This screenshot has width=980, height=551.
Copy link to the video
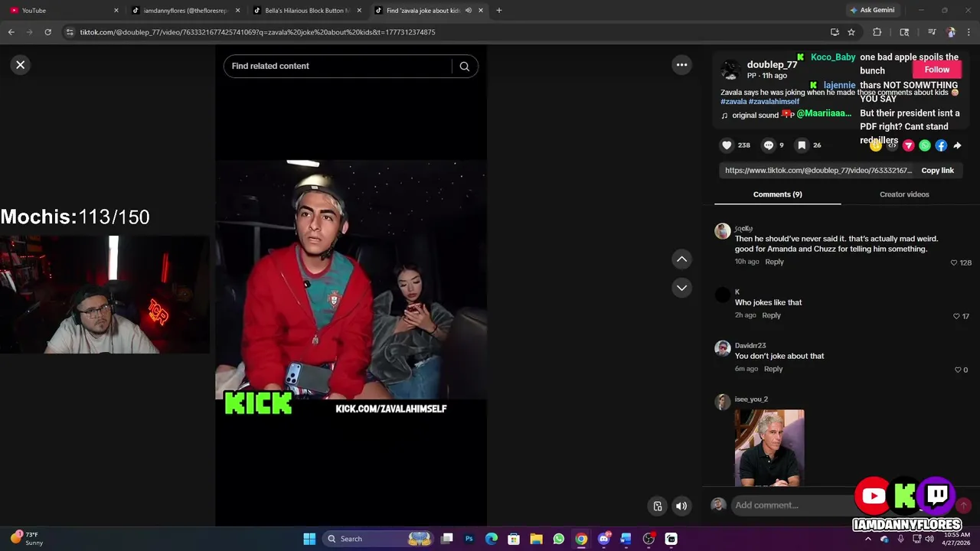click(x=937, y=171)
